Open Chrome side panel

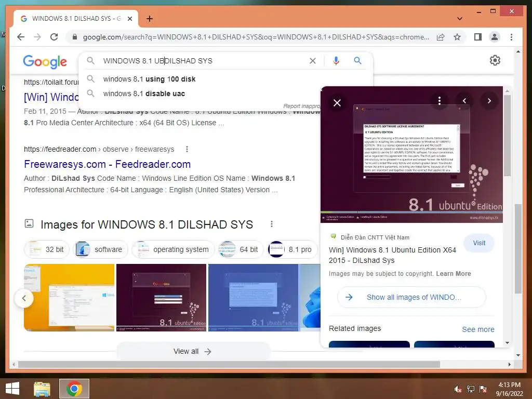point(478,37)
